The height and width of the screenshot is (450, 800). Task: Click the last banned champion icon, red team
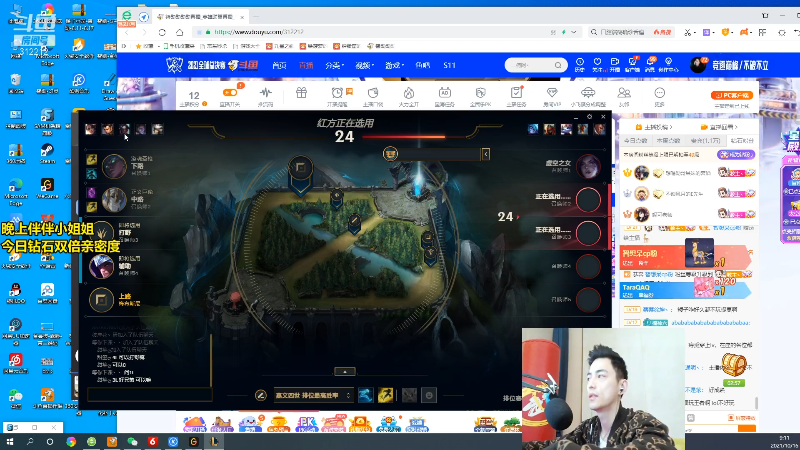599,129
